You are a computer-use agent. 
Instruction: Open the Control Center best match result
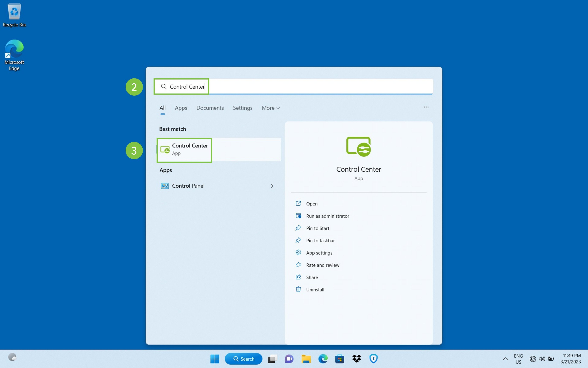(x=190, y=149)
